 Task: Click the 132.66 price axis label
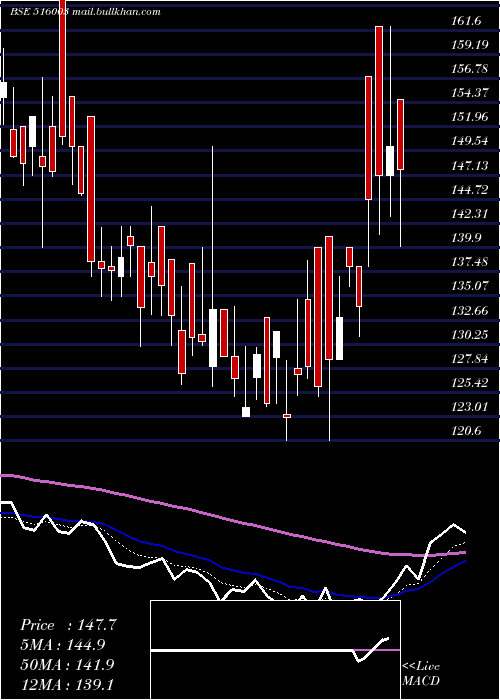pos(470,311)
